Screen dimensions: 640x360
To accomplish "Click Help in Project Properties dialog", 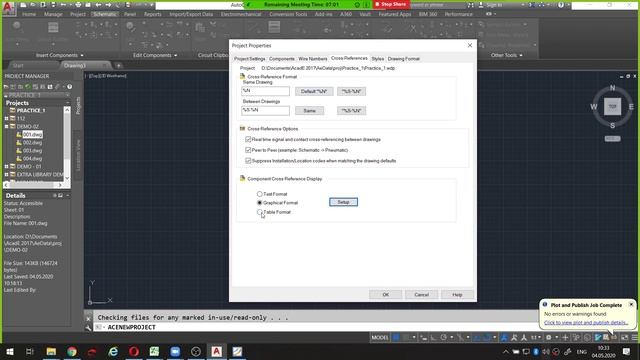I will pos(457,294).
